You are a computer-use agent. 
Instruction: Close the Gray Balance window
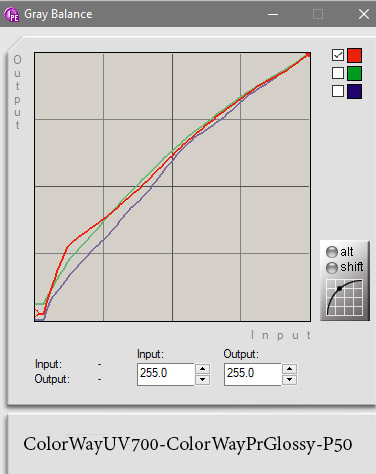pyautogui.click(x=364, y=14)
